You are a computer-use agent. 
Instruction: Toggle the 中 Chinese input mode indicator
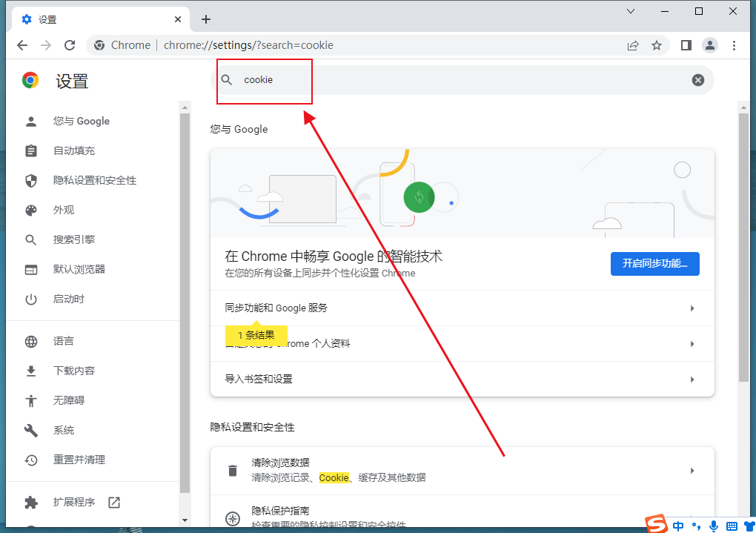tap(678, 526)
